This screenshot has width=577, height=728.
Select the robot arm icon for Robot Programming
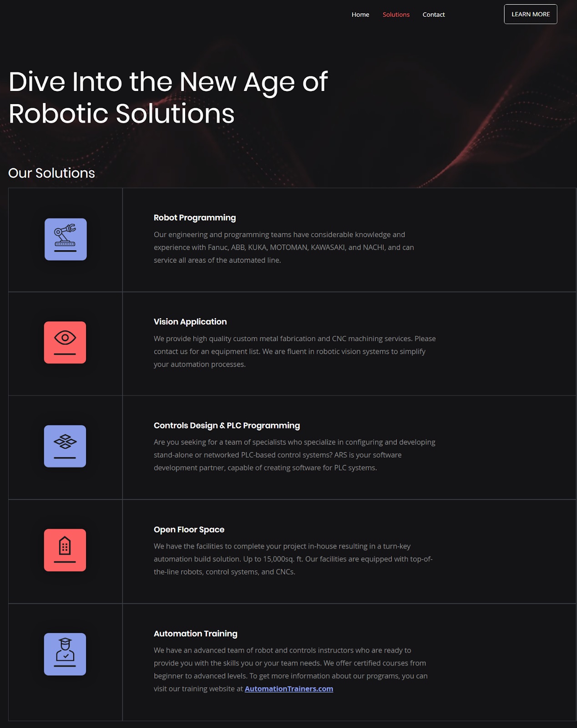click(65, 240)
